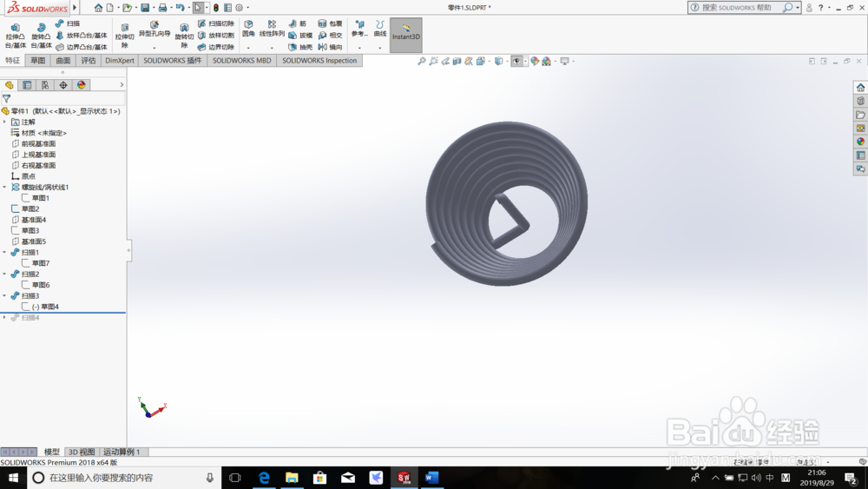Open Word from the Windows taskbar
This screenshot has height=489, width=868.
pyautogui.click(x=431, y=478)
